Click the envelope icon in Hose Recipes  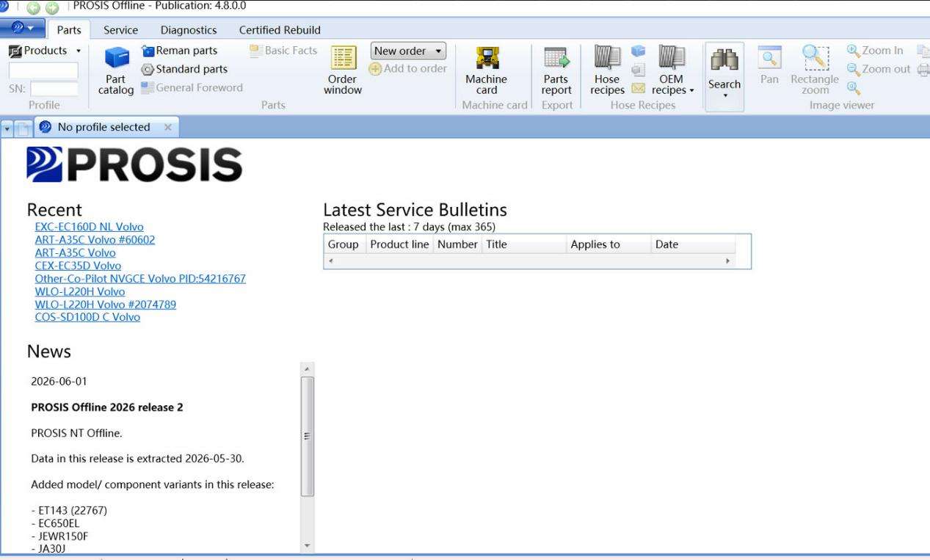[638, 90]
